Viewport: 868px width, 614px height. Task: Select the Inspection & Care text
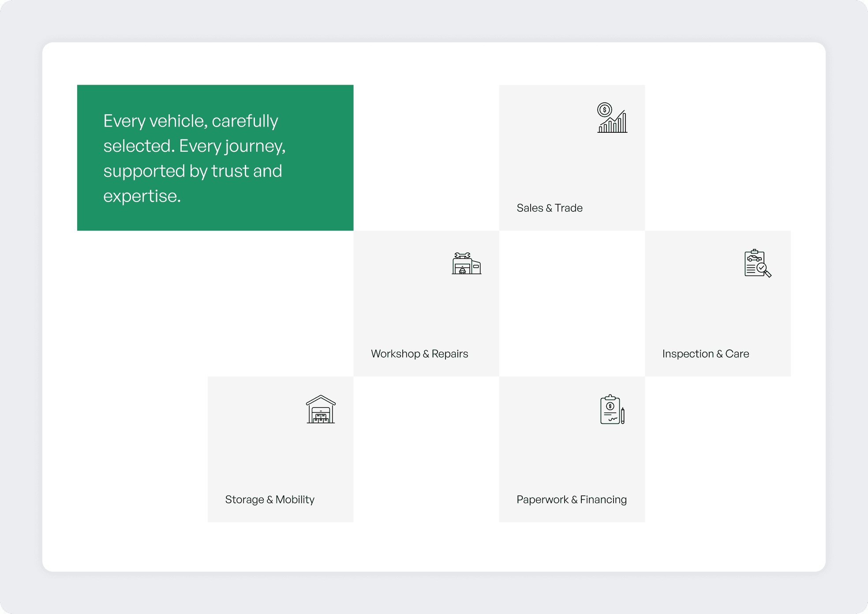[x=705, y=354]
